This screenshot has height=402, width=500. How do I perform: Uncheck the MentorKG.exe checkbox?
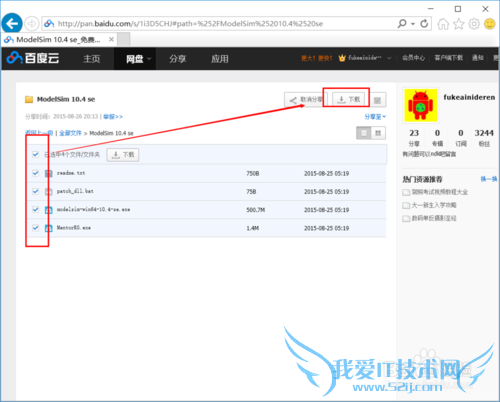(35, 228)
